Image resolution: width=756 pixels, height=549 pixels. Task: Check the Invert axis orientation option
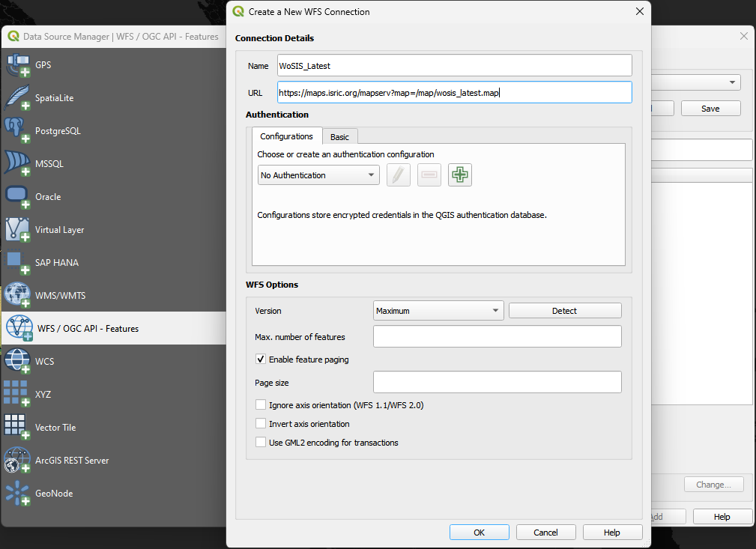pyautogui.click(x=261, y=424)
